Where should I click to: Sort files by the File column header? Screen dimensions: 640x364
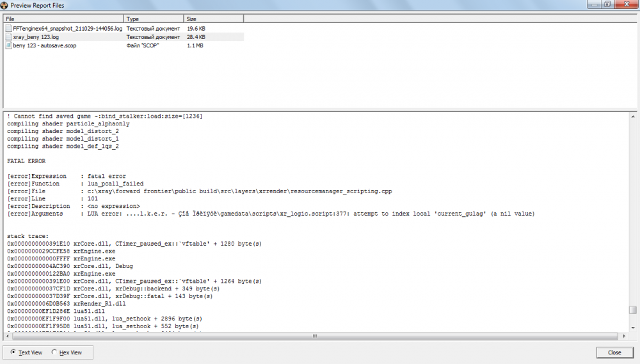[63, 19]
